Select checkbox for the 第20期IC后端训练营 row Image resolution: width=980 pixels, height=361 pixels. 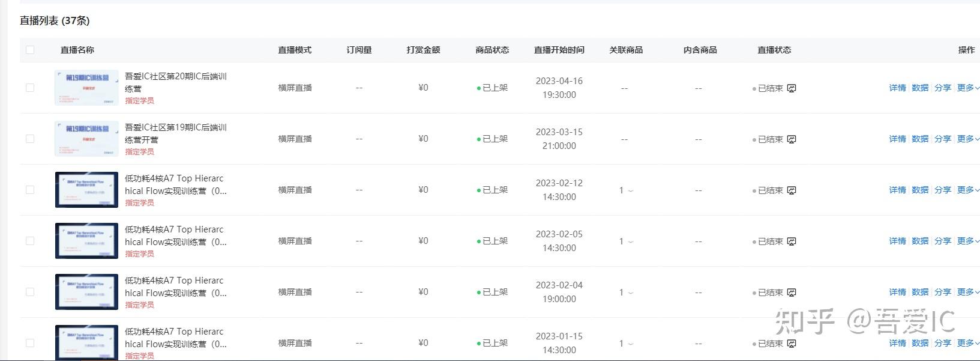[x=30, y=88]
